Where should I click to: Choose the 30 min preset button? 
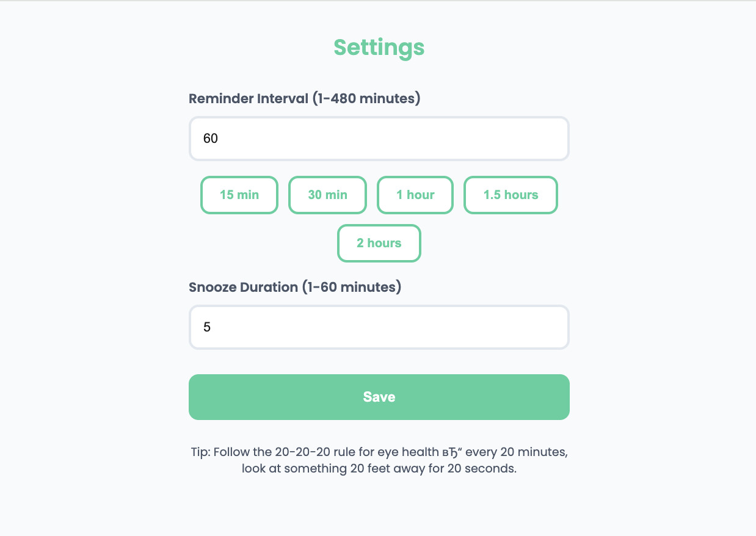pyautogui.click(x=327, y=195)
